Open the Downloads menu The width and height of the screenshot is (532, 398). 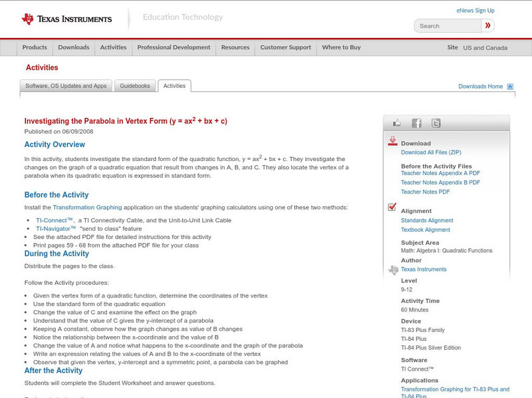click(74, 47)
